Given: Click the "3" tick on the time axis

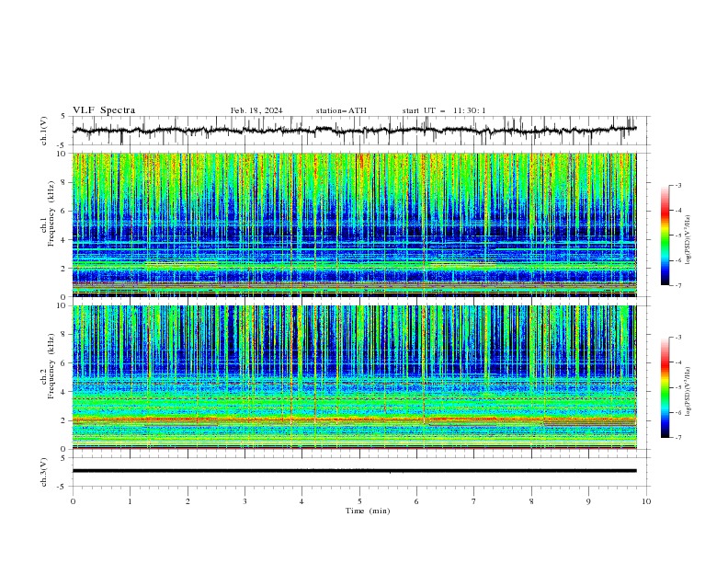Looking at the screenshot, I should point(245,501).
